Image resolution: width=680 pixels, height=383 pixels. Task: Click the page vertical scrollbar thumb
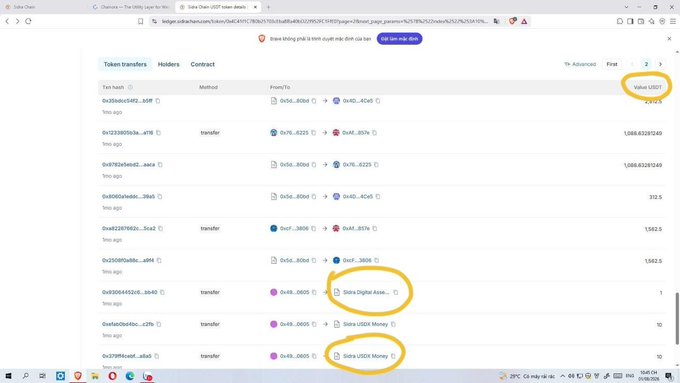(677, 319)
